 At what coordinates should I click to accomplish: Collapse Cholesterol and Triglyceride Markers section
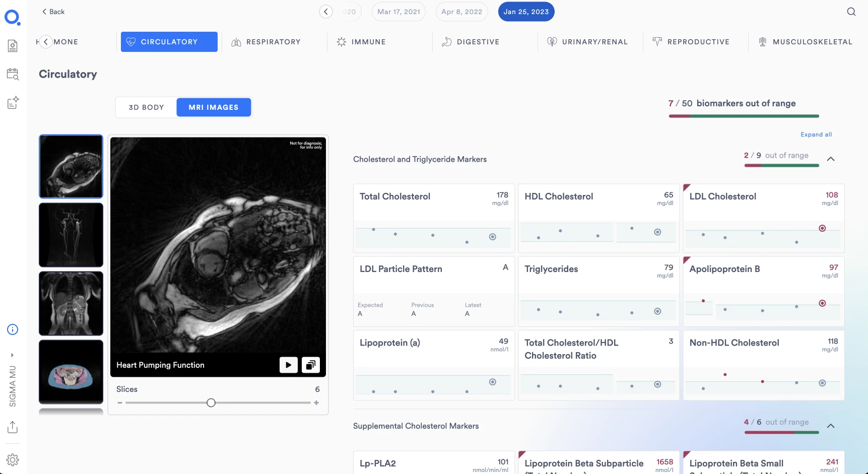pyautogui.click(x=831, y=159)
